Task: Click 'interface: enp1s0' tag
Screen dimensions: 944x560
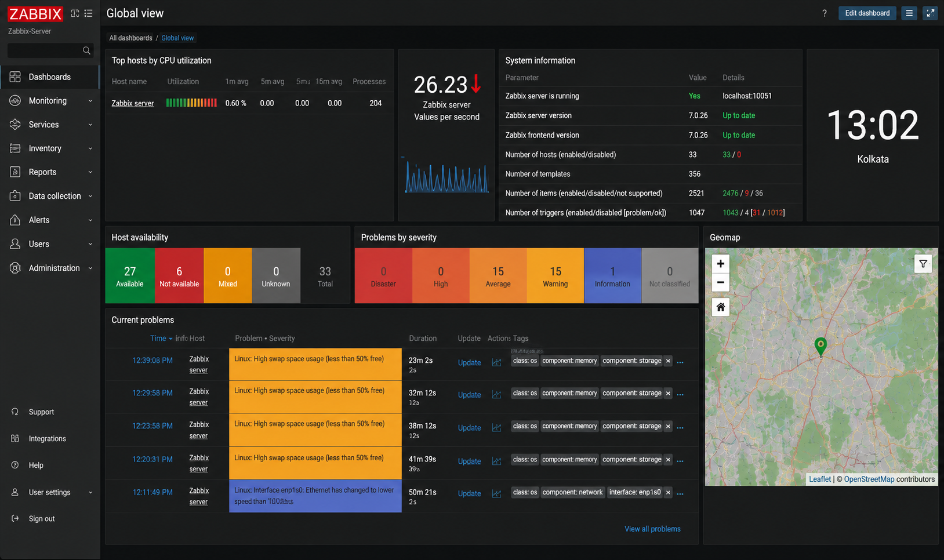Action: (635, 493)
